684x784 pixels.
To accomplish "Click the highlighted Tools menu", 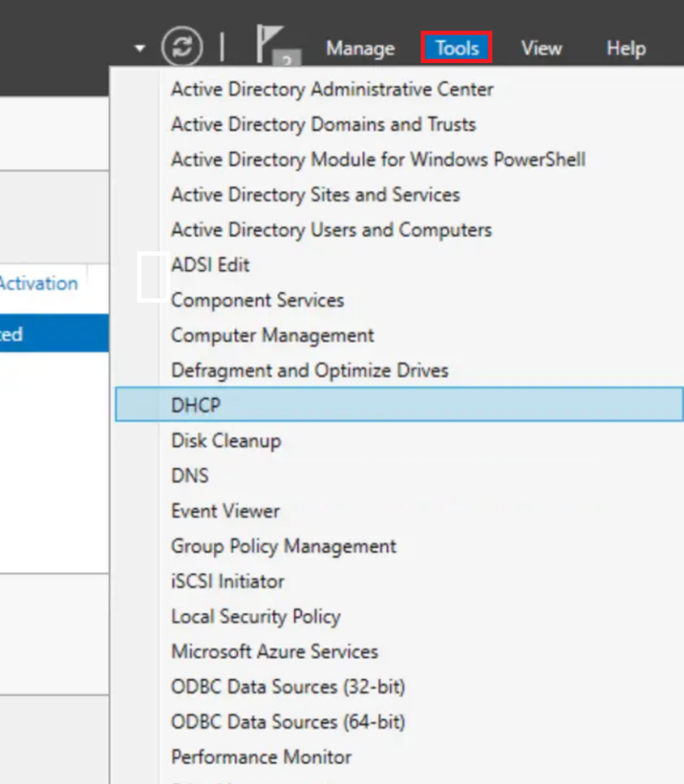I will [456, 49].
